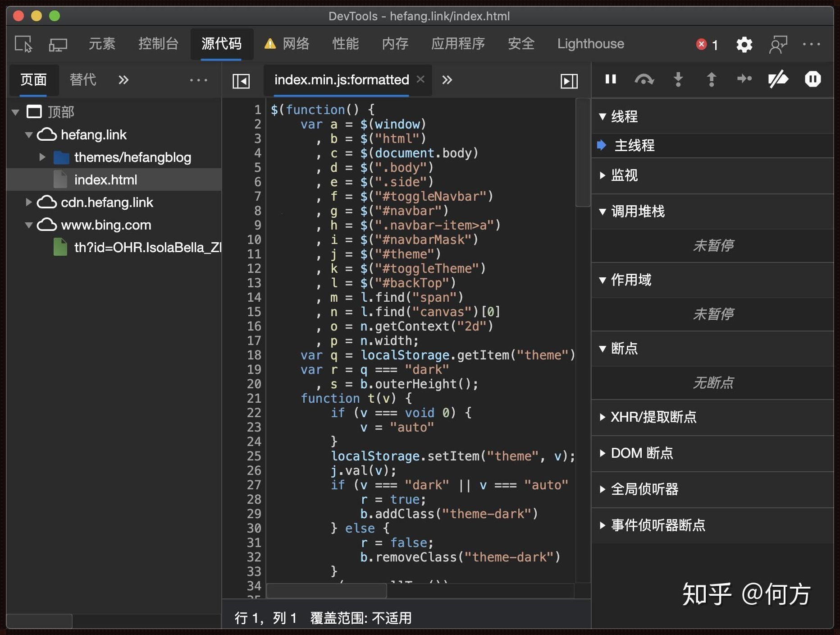The image size is (840, 635).
Task: Open the 安全 panel
Action: 521,44
